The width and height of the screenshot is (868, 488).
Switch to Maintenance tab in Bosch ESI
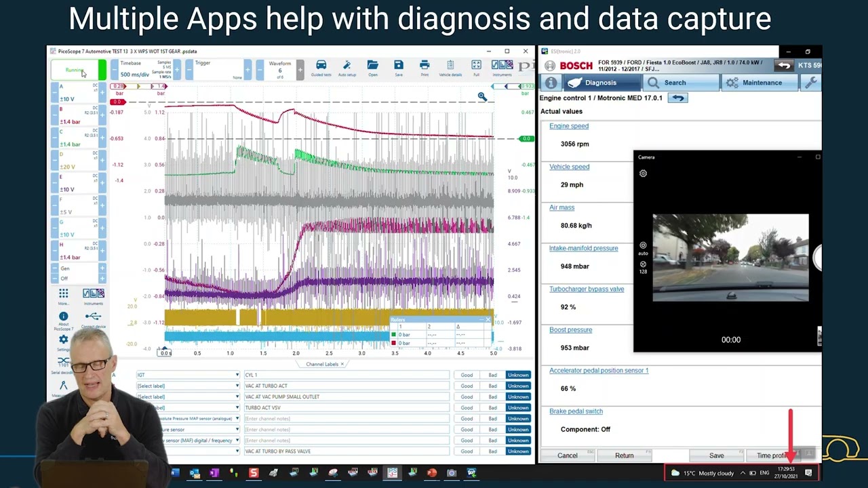(x=761, y=83)
